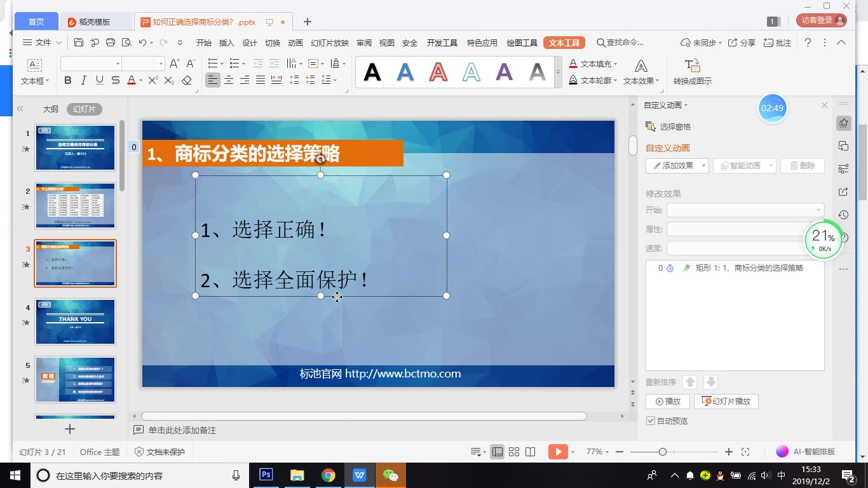
Task: Select the bold formatting icon
Action: pos(68,81)
